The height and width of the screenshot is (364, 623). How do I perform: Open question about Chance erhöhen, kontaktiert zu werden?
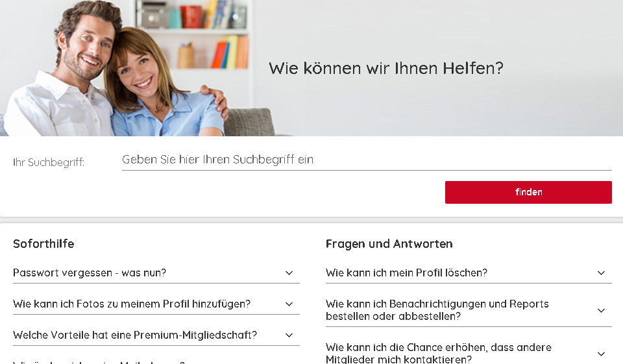tap(469, 353)
